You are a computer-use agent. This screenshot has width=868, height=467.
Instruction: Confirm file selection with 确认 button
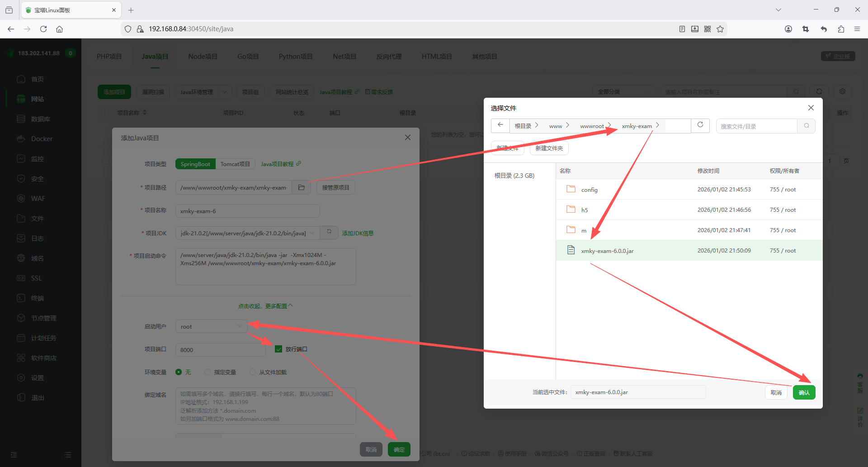click(804, 392)
